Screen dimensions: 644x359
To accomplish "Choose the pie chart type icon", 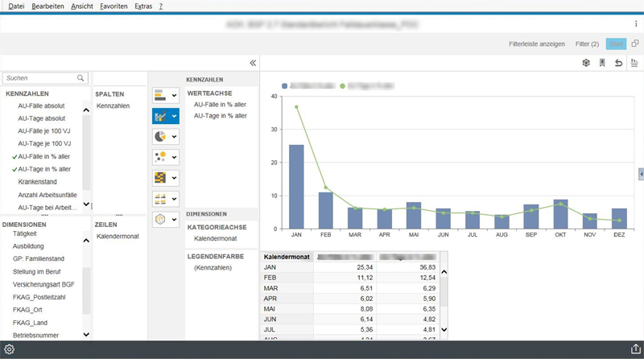I will pyautogui.click(x=159, y=136).
